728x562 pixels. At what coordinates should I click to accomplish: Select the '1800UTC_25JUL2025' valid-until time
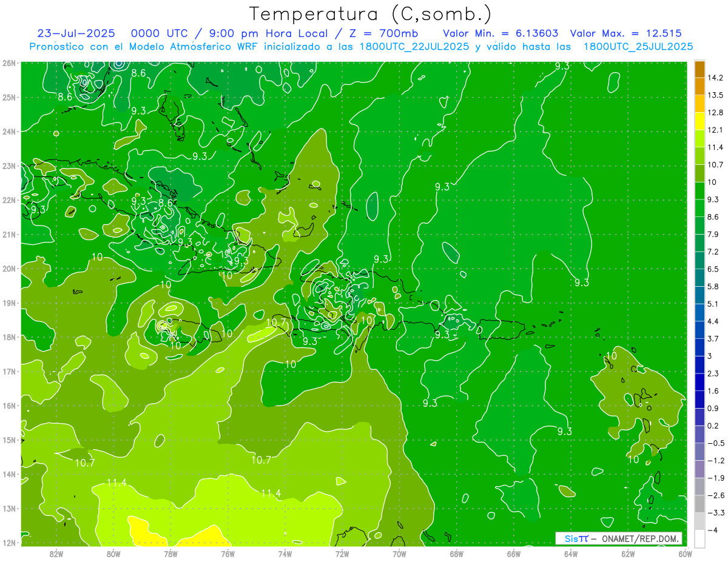638,47
